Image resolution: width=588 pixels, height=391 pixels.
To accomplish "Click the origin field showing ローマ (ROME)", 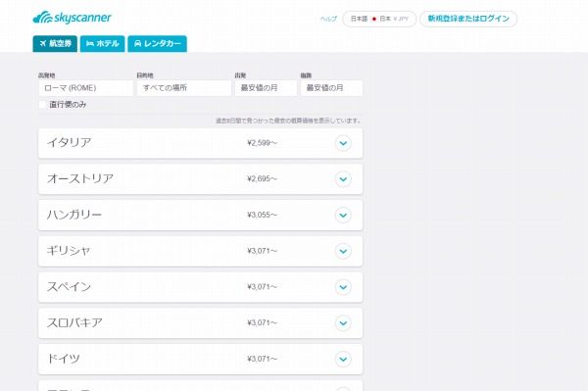I will [86, 88].
